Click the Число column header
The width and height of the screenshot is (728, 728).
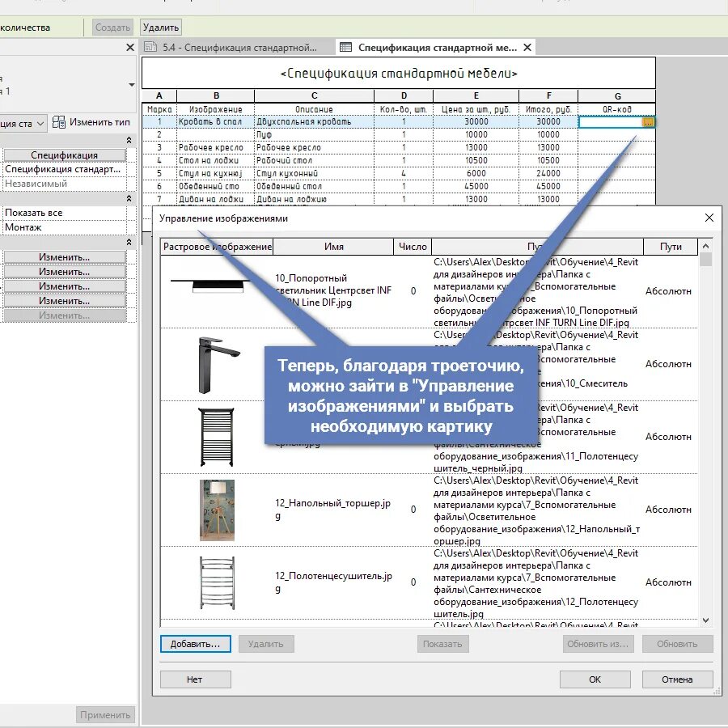[x=413, y=247]
